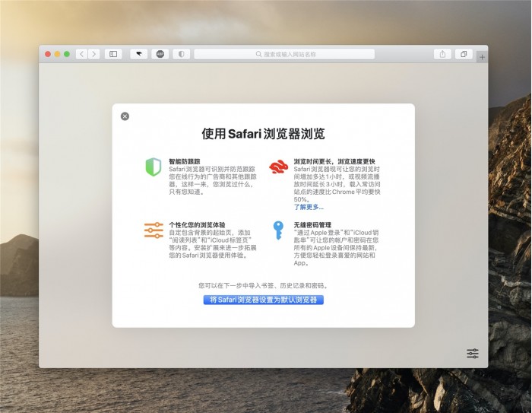The height and width of the screenshot is (413, 532).
Task: Click the magnifier icon in address bar
Action: click(258, 54)
